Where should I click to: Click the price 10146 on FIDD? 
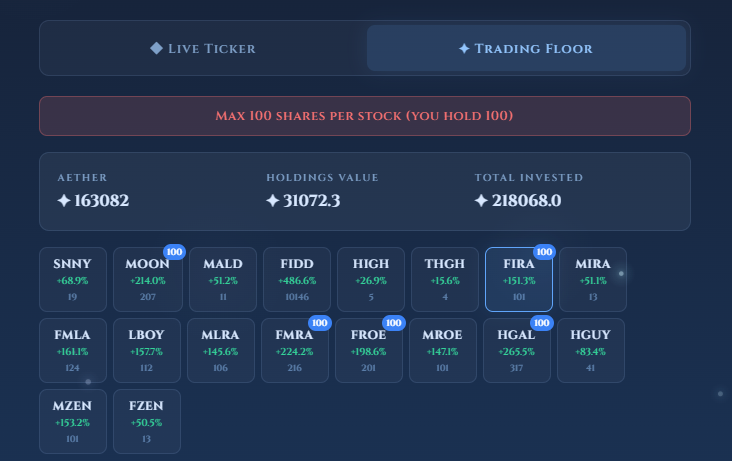297,297
